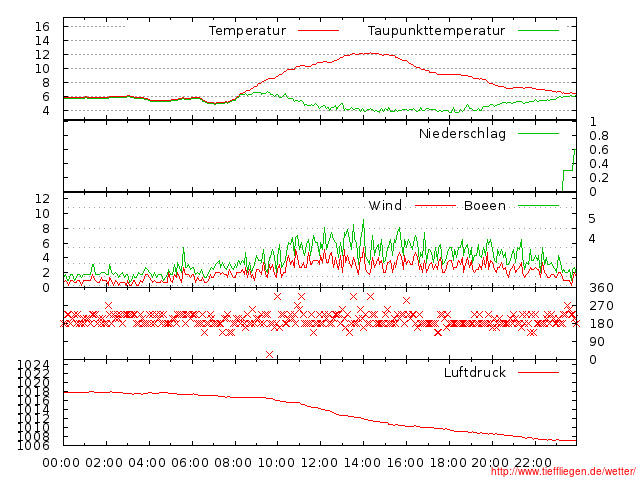Click the red line sample beside Temperatur
Image resolution: width=640 pixels, height=480 pixels.
pyautogui.click(x=318, y=31)
